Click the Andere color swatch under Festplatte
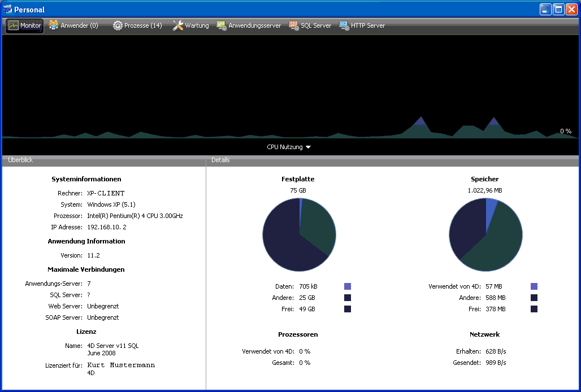Viewport: 581px width, 392px height. [x=348, y=298]
